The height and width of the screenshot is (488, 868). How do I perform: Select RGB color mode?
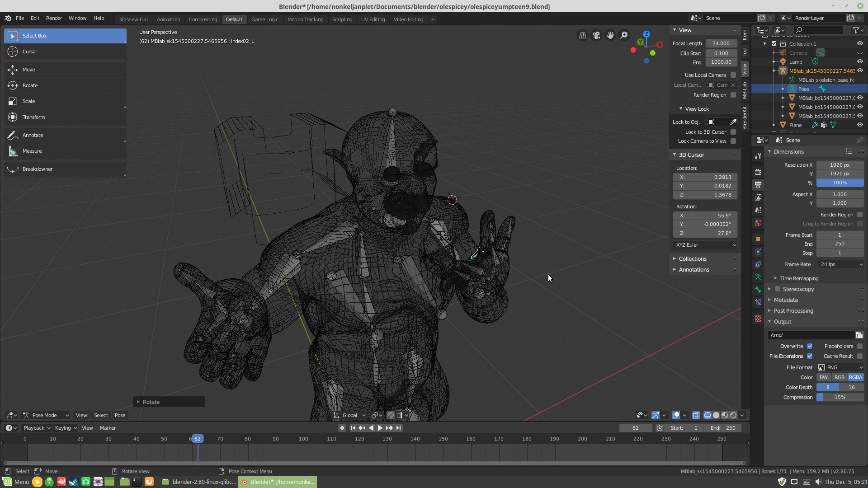coord(840,377)
